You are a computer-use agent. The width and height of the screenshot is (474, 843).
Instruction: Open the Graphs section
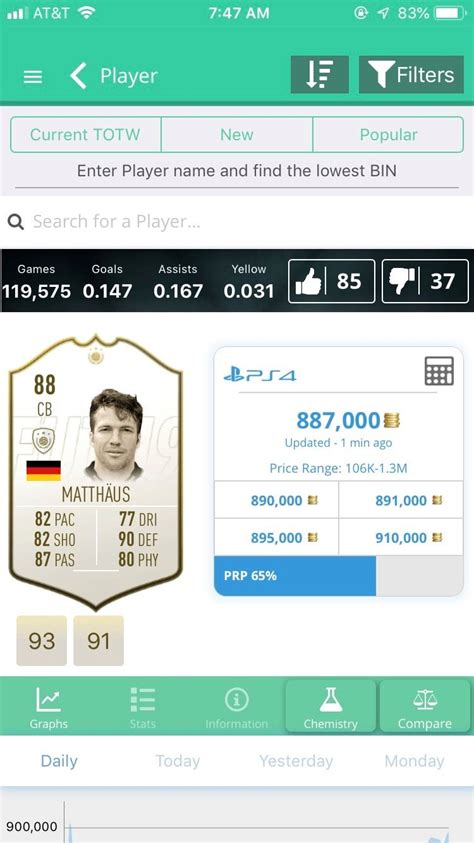[48, 708]
